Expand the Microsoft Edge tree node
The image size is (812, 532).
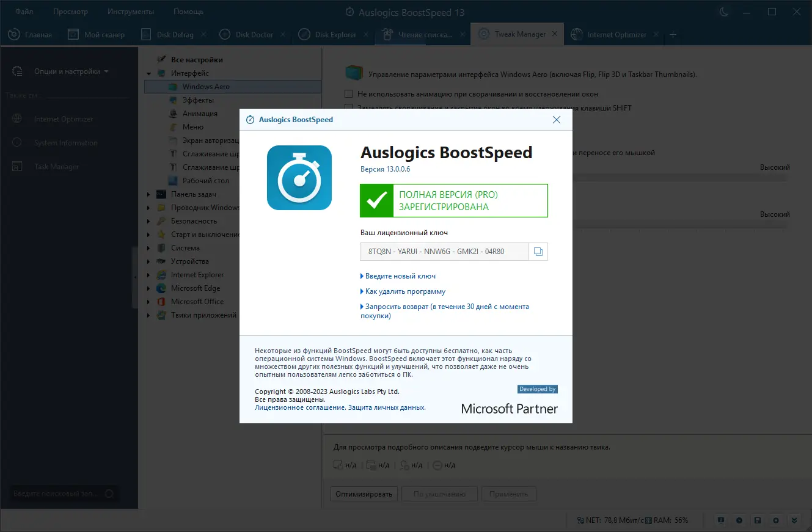coord(148,288)
